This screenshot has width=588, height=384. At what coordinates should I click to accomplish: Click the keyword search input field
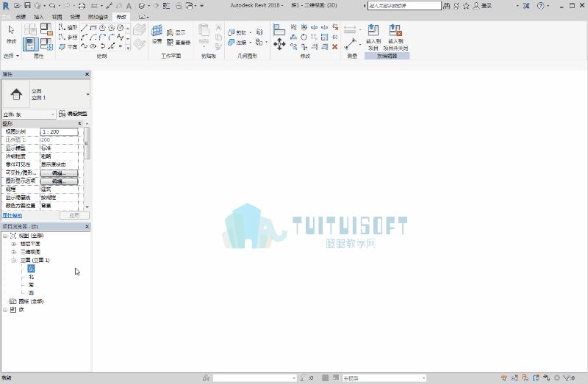click(404, 6)
